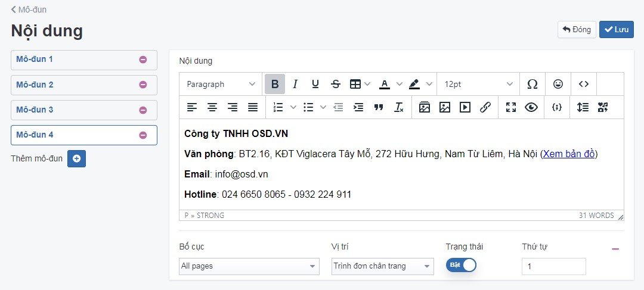Click the Đóng close button
Screen dimensions: 644x290
click(x=577, y=30)
